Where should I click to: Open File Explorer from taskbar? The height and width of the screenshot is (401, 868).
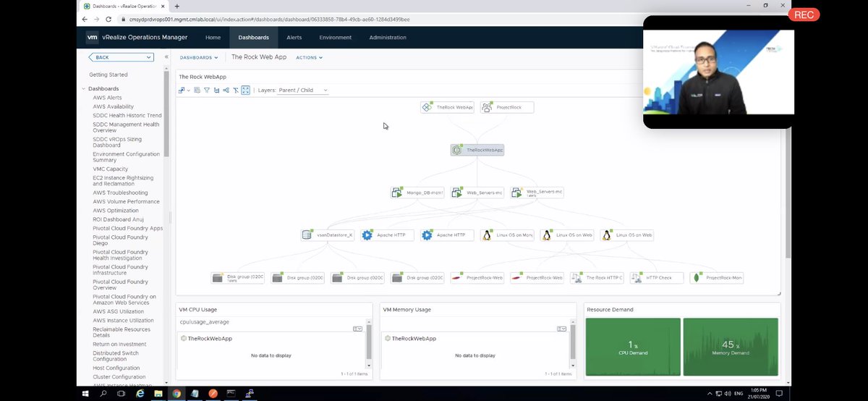point(158,393)
